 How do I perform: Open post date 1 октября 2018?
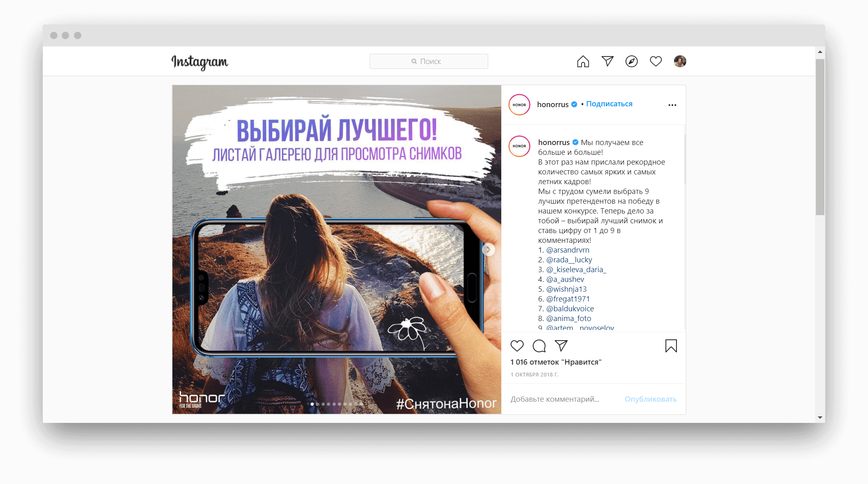[x=534, y=374]
